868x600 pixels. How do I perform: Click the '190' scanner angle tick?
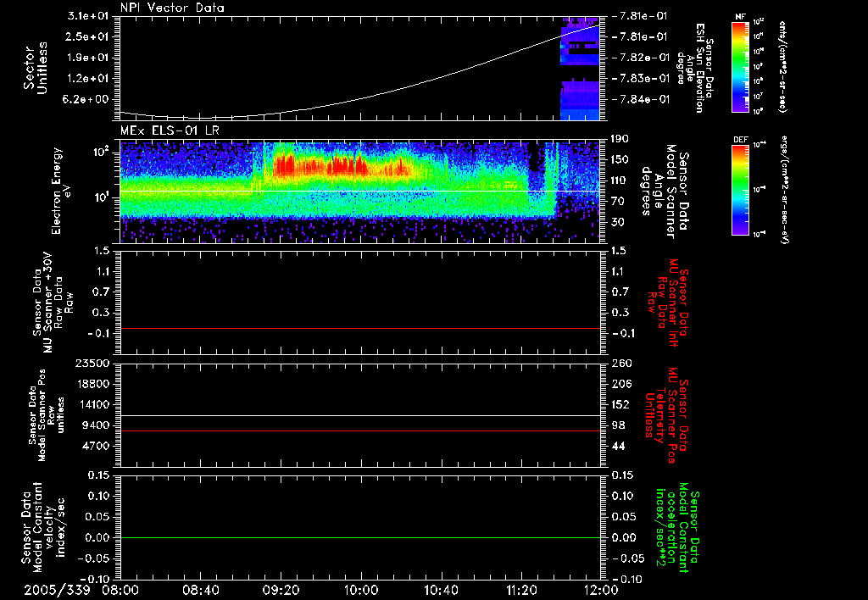620,139
